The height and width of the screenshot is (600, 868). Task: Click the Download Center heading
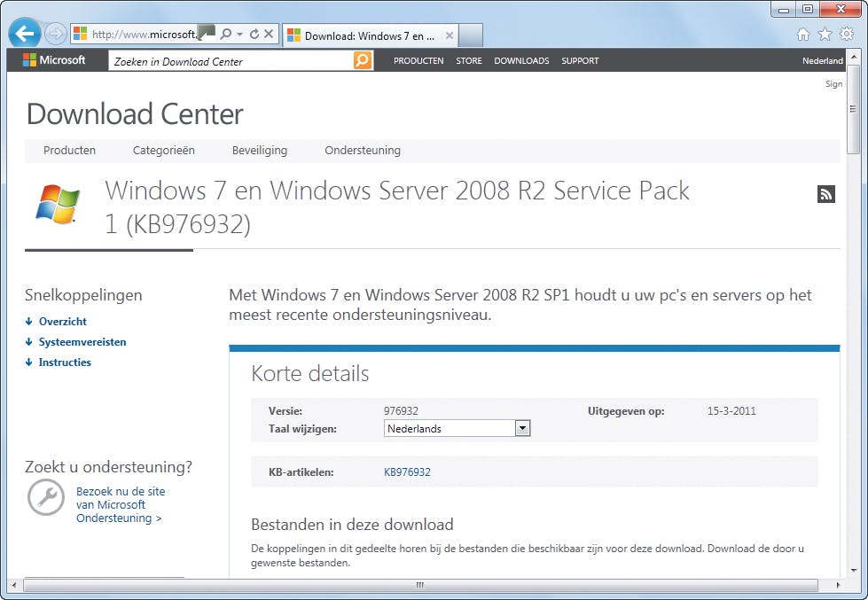click(x=135, y=114)
